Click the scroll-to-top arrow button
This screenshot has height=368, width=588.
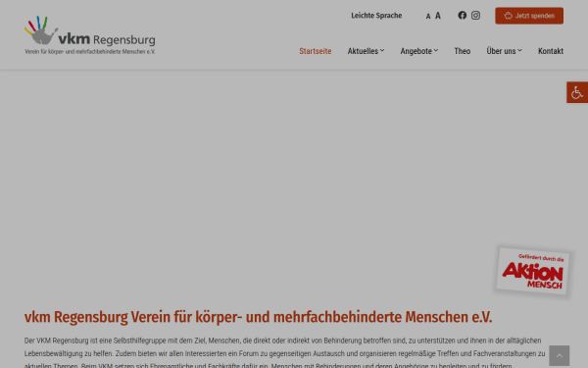(x=560, y=355)
